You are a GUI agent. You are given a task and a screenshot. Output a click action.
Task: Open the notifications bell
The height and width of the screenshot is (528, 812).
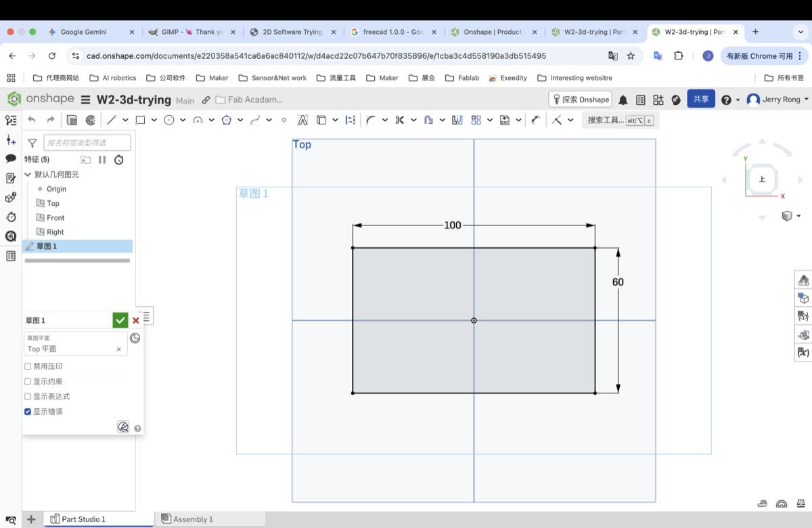623,100
